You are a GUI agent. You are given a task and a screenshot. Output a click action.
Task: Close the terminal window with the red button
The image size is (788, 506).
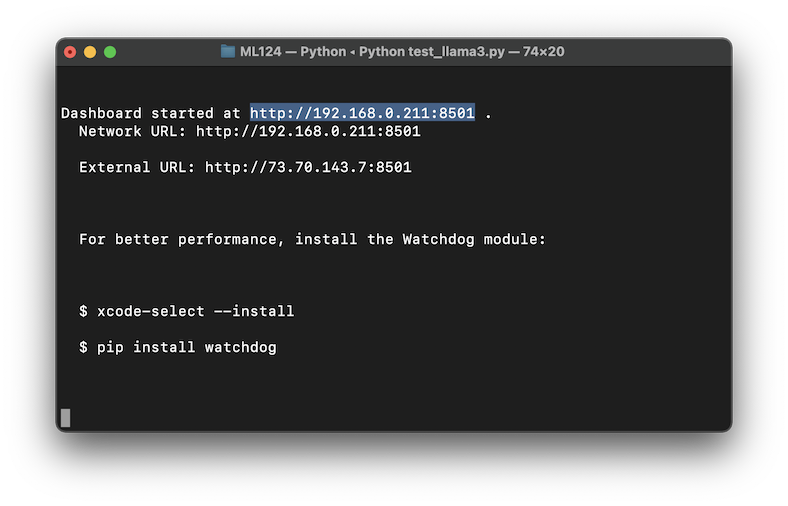click(70, 52)
